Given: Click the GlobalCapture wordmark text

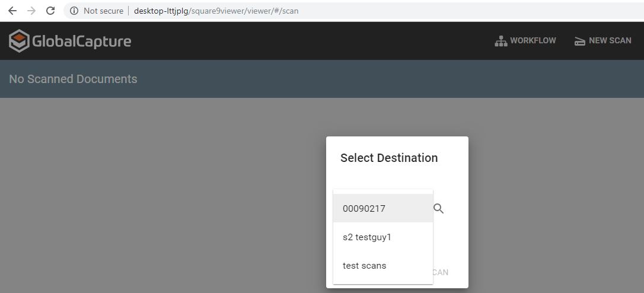Looking at the screenshot, I should (x=81, y=41).
